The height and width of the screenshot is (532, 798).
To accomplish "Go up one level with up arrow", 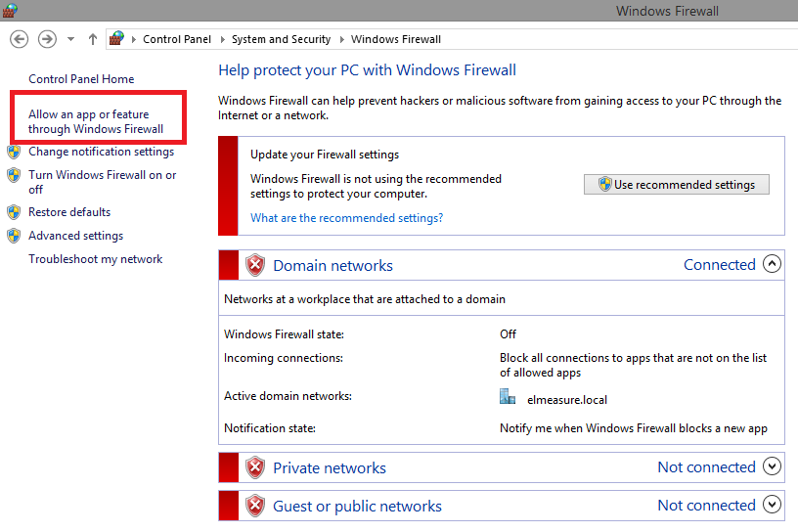I will 93,39.
